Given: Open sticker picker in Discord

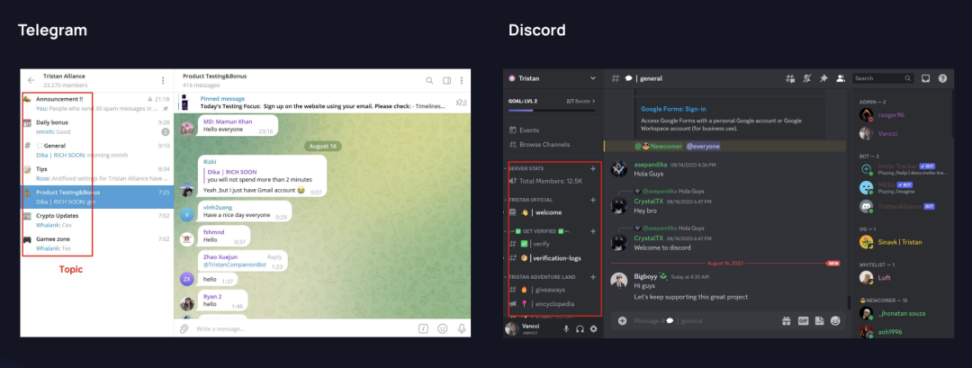Looking at the screenshot, I should pyautogui.click(x=820, y=321).
